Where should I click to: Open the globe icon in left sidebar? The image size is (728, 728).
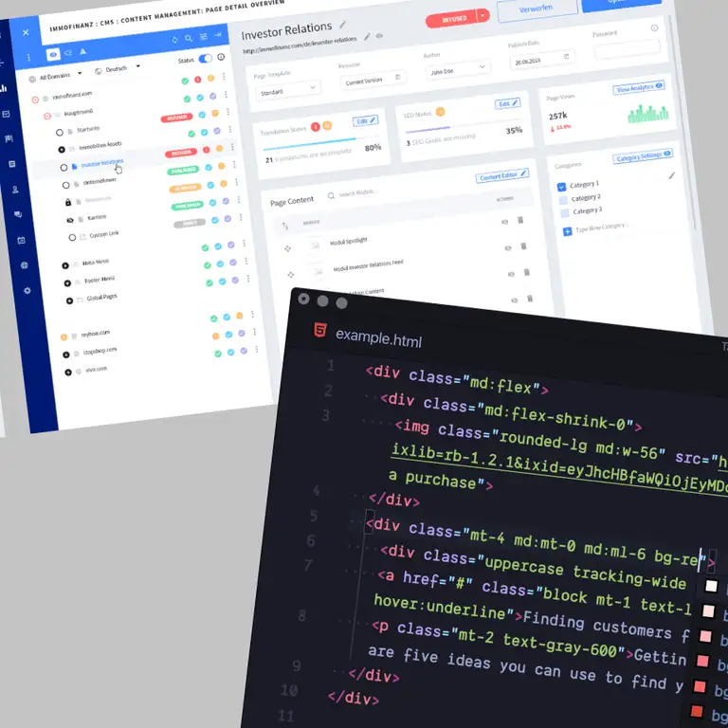(24, 265)
